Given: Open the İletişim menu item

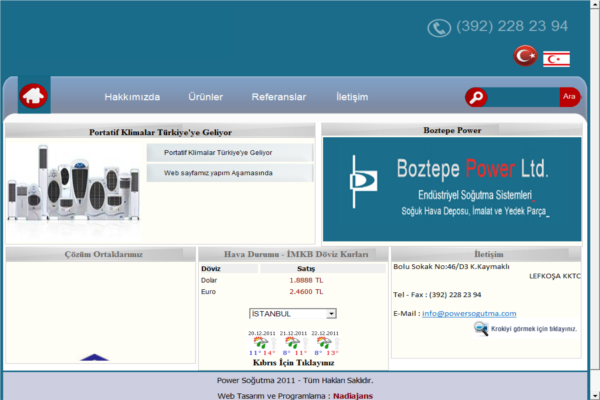Looking at the screenshot, I should (352, 97).
